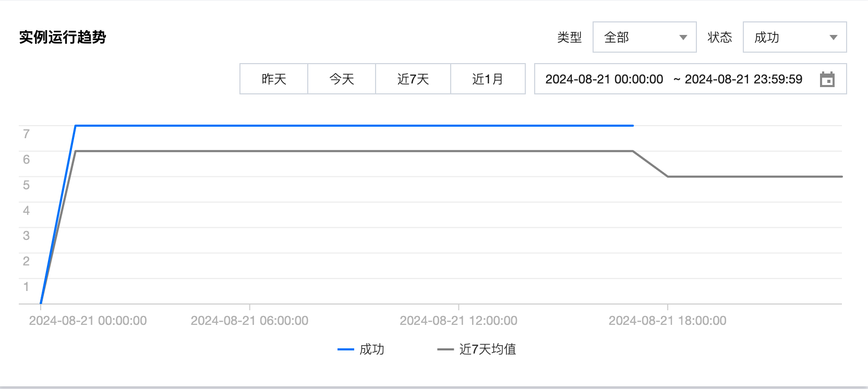Expand the 类型 dropdown showing 全部
The image size is (868, 389).
coord(644,37)
